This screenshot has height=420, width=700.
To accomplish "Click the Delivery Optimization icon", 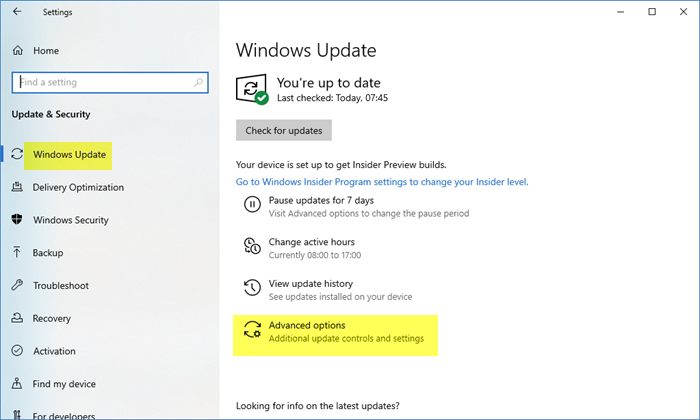I will click(17, 187).
